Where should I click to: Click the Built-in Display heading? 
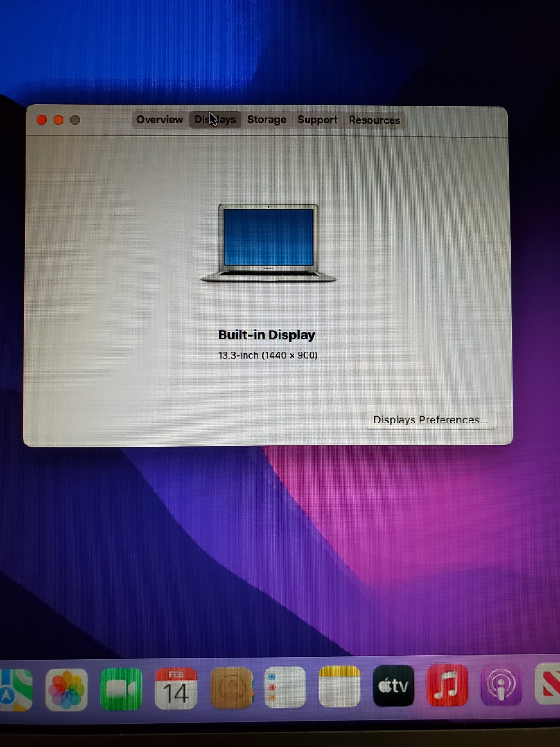(x=266, y=335)
